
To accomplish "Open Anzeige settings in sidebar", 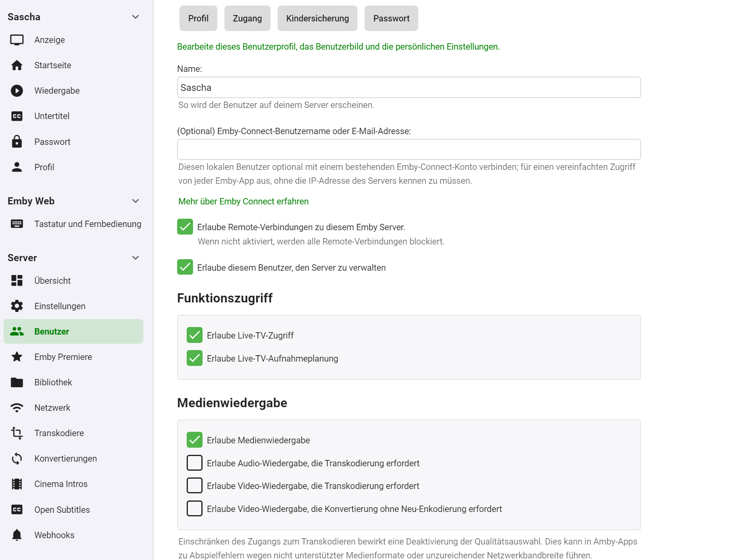I will coord(73,40).
